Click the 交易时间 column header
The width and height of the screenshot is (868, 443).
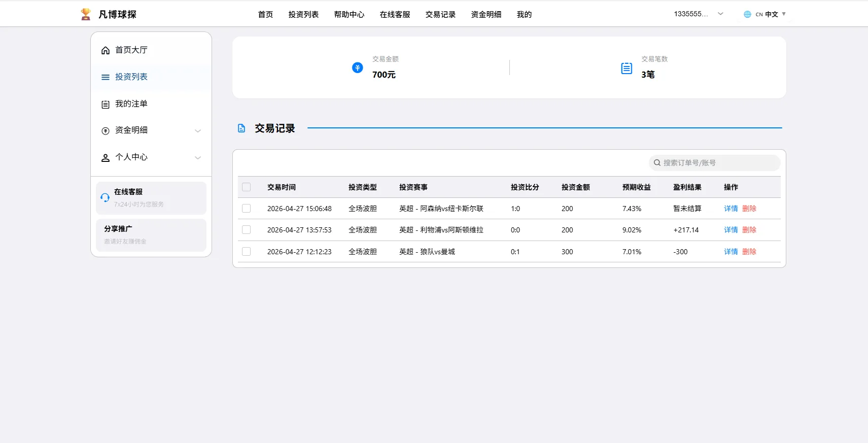[282, 187]
